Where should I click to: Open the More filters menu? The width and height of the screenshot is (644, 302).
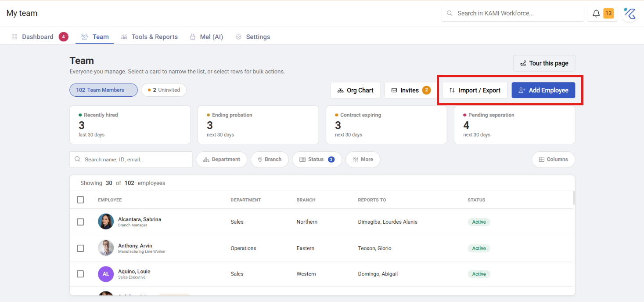coord(363,160)
